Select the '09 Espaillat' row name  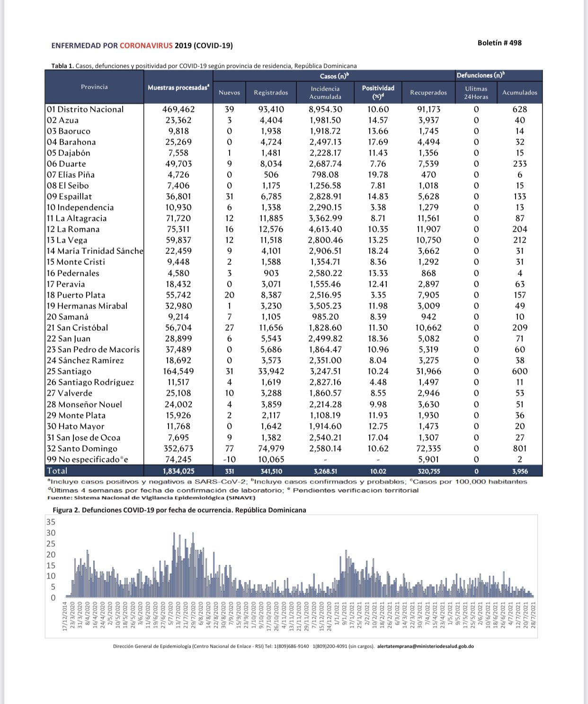[69, 196]
